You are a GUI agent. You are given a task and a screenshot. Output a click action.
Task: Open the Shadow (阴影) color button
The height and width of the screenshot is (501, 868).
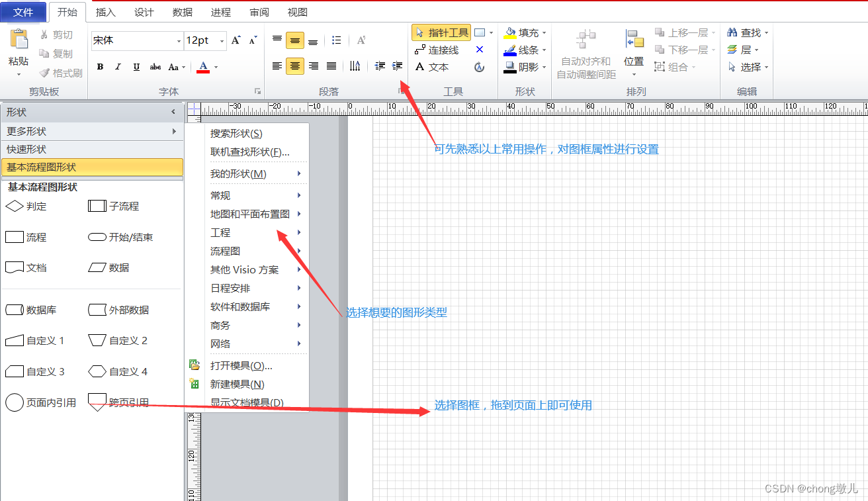click(525, 67)
